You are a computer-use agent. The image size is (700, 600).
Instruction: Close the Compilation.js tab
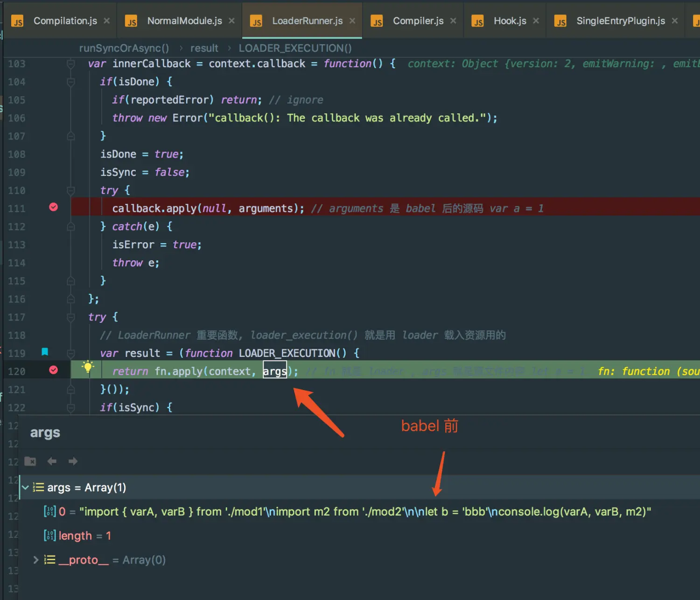click(x=107, y=21)
